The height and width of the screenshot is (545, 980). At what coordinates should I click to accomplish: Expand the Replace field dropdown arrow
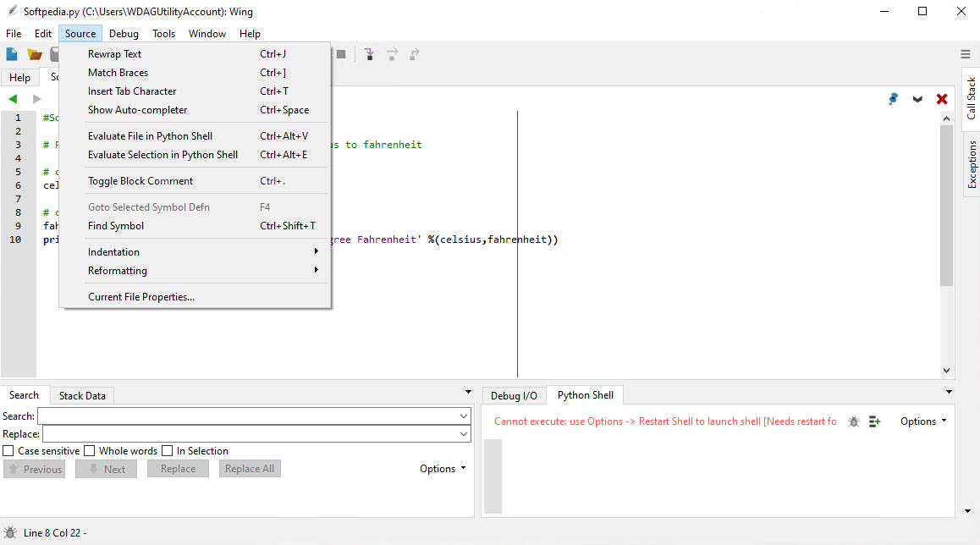(464, 434)
